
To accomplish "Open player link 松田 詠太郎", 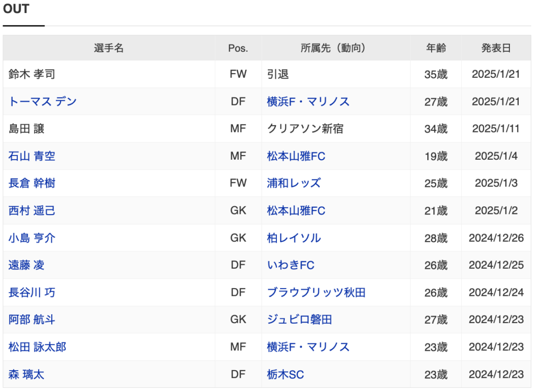I will pos(37,347).
